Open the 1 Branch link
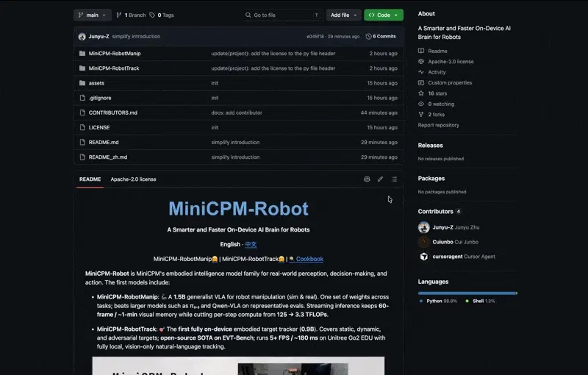 coord(131,15)
